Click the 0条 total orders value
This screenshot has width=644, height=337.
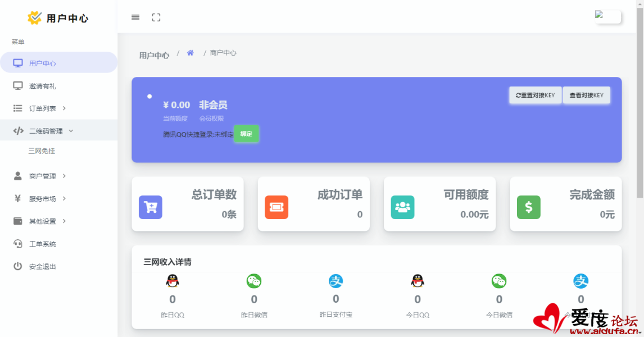click(229, 214)
